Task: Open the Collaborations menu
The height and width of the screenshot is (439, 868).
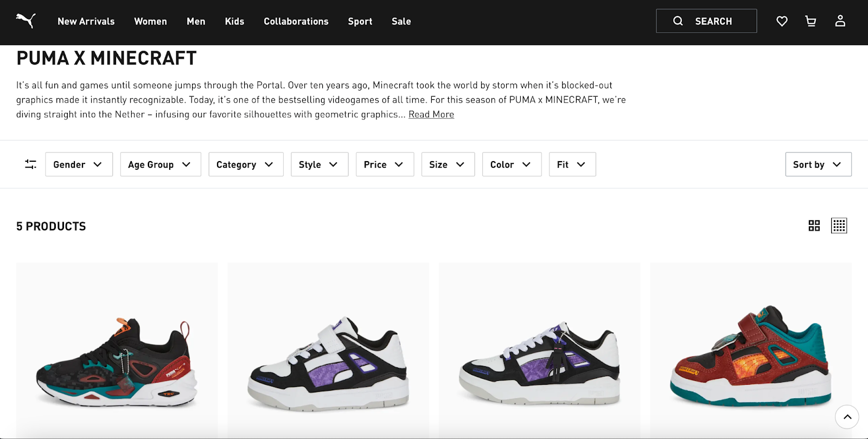Action: 296,22
